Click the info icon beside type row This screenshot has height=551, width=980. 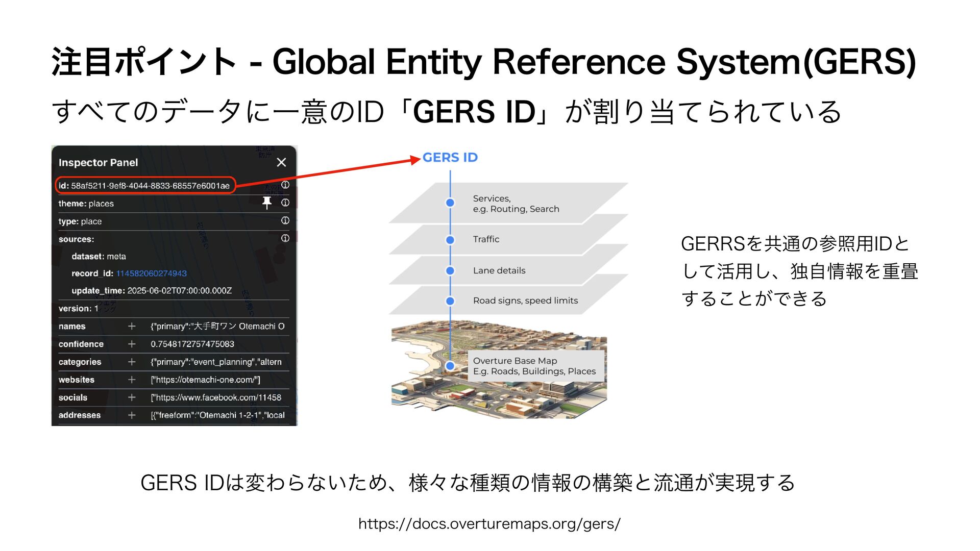(285, 220)
